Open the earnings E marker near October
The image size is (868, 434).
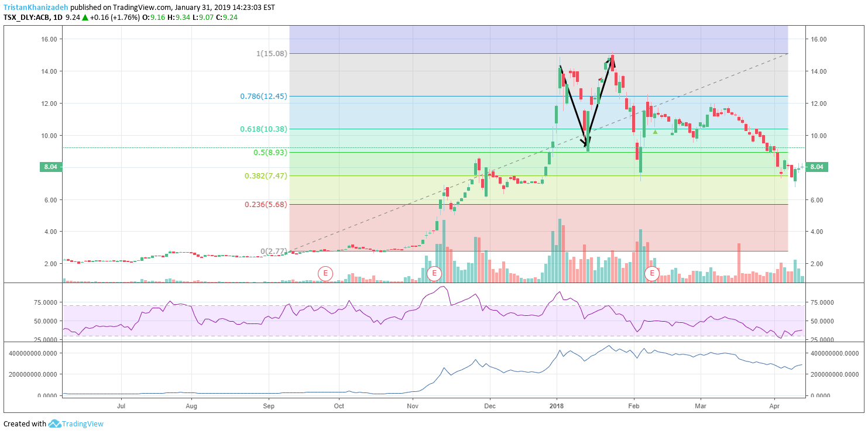(325, 273)
